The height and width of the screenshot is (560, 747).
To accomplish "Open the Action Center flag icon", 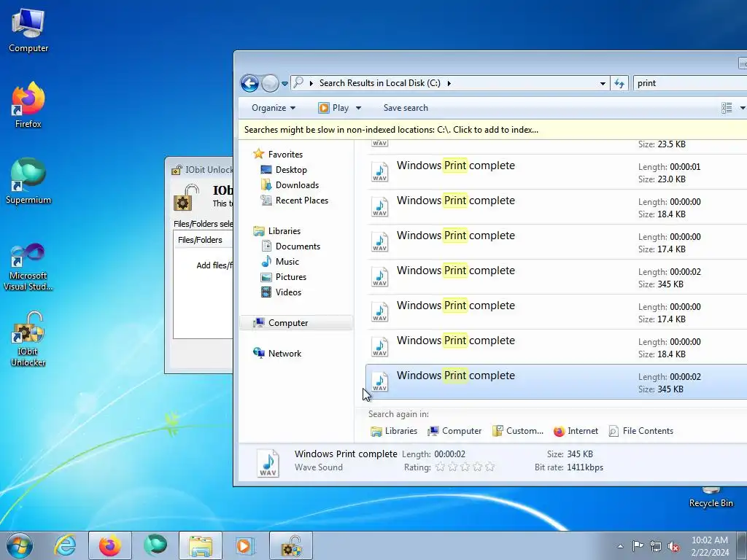I will (x=638, y=546).
